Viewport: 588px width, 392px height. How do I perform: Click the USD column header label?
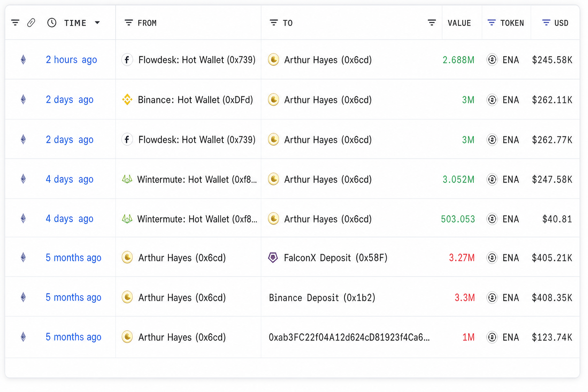point(561,23)
